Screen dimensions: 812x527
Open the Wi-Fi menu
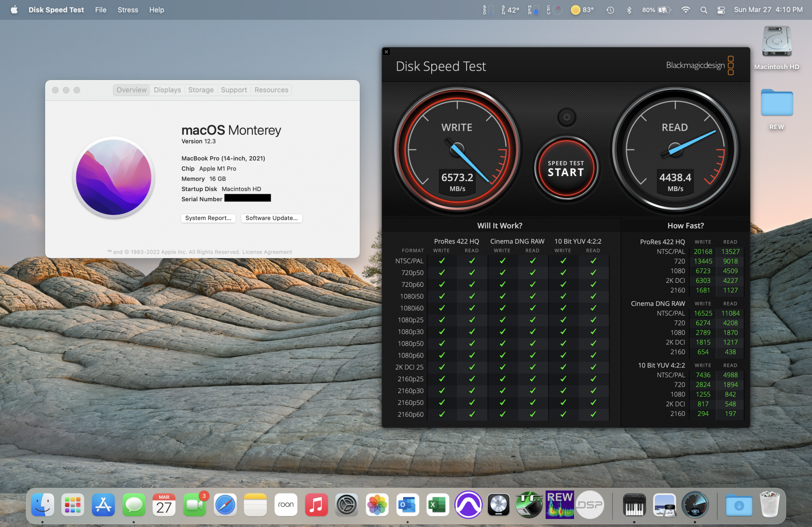tap(685, 10)
